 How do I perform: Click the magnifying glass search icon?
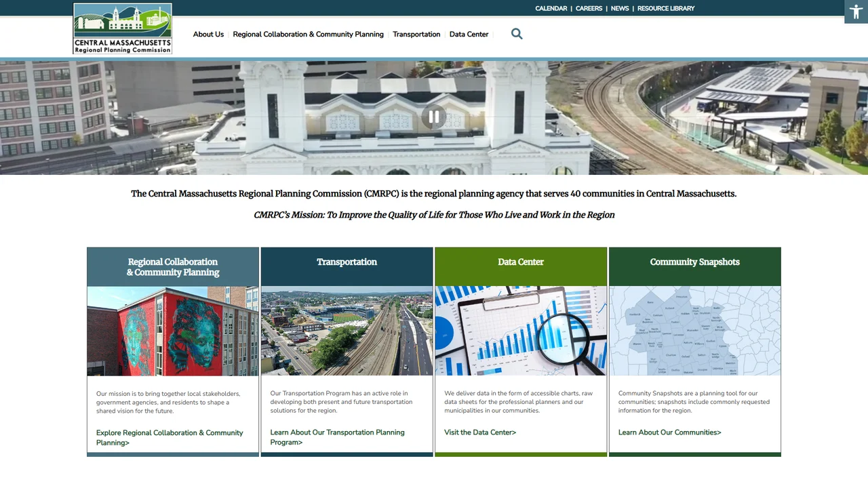tap(517, 34)
